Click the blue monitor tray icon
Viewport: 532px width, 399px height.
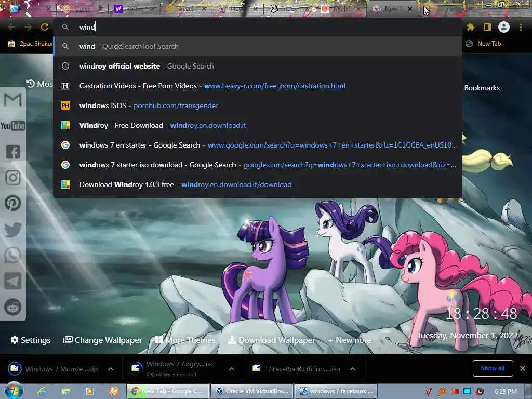(x=467, y=392)
